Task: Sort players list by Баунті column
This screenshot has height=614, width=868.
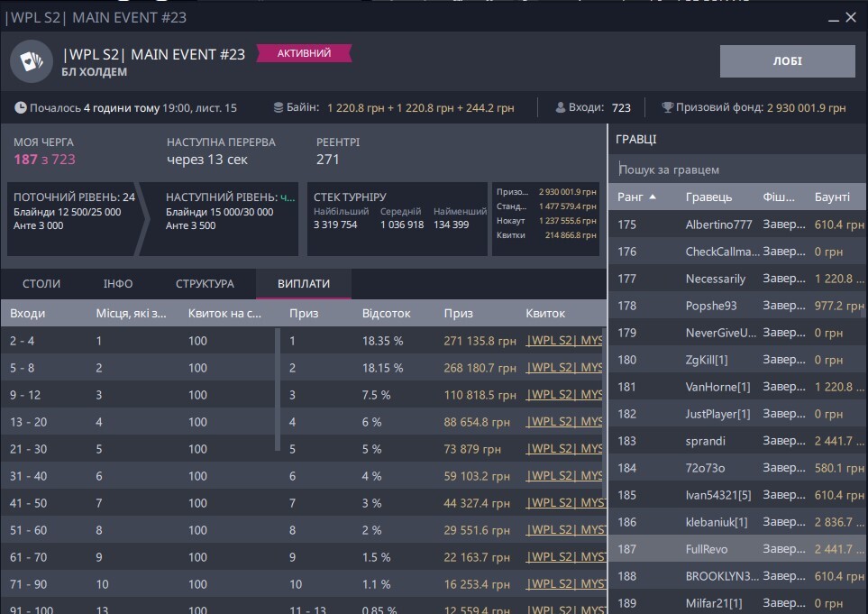Action: click(832, 197)
